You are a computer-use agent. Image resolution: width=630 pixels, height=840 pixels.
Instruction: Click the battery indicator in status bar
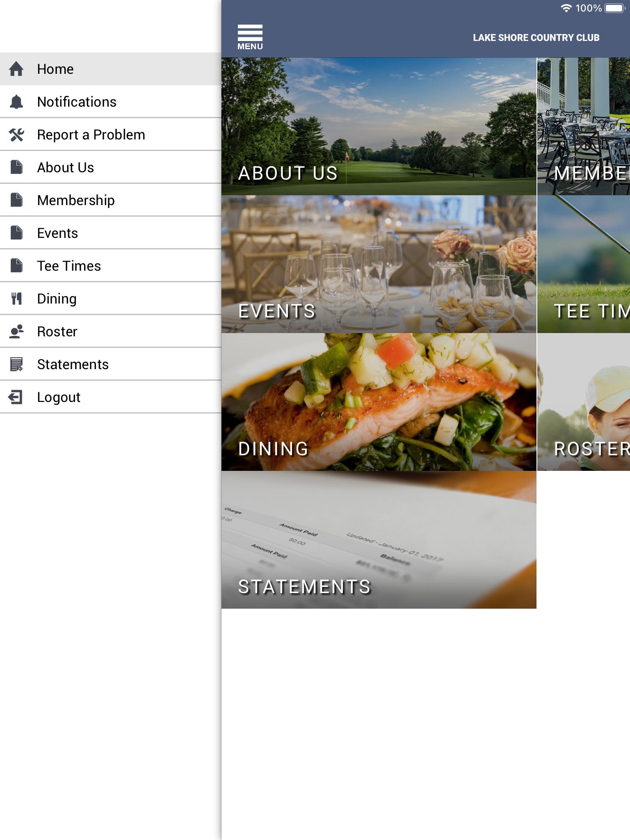click(614, 8)
